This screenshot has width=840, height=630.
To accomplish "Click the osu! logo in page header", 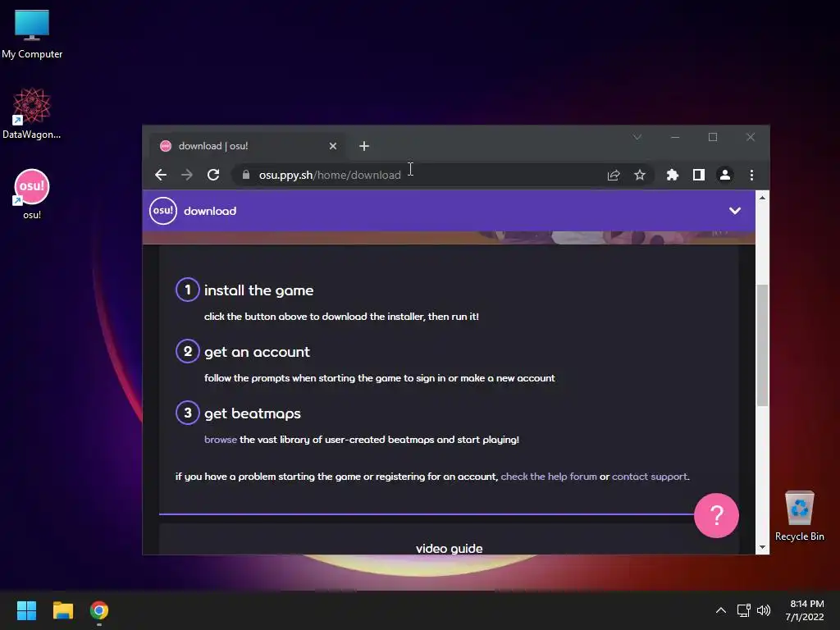I will (x=163, y=211).
